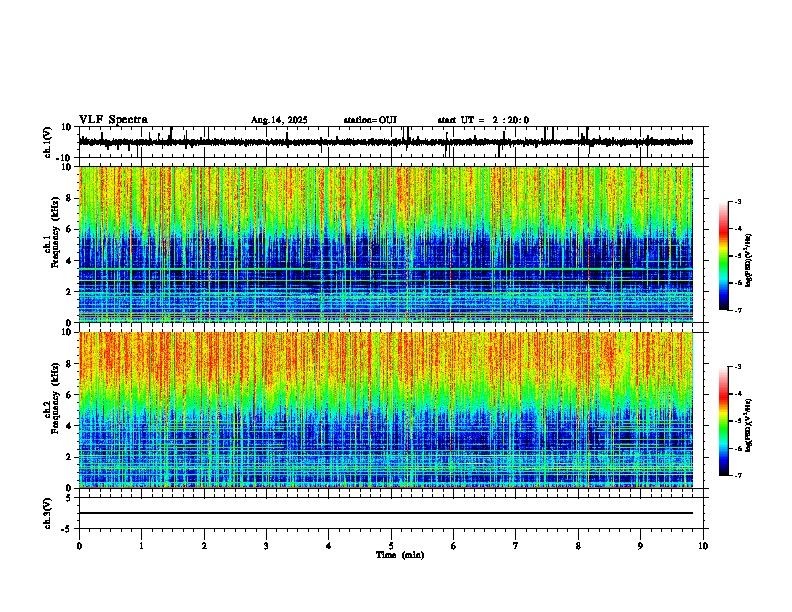Image resolution: width=792 pixels, height=612 pixels.
Task: Click the ch.2 colorbar "log(PSD)" unit label
Action: tap(748, 426)
